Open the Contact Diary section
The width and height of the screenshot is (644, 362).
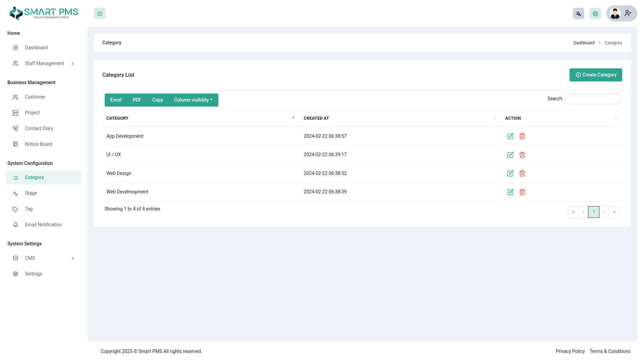click(39, 128)
